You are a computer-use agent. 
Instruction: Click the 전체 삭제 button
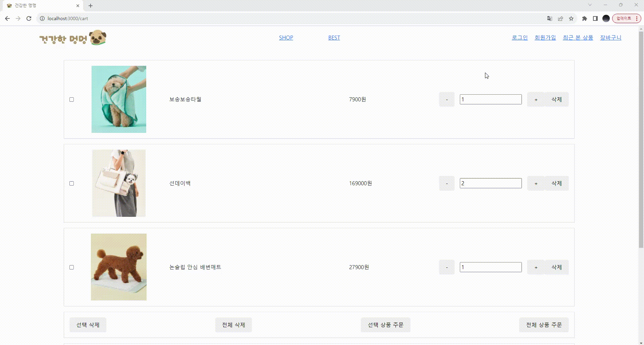[x=233, y=325]
